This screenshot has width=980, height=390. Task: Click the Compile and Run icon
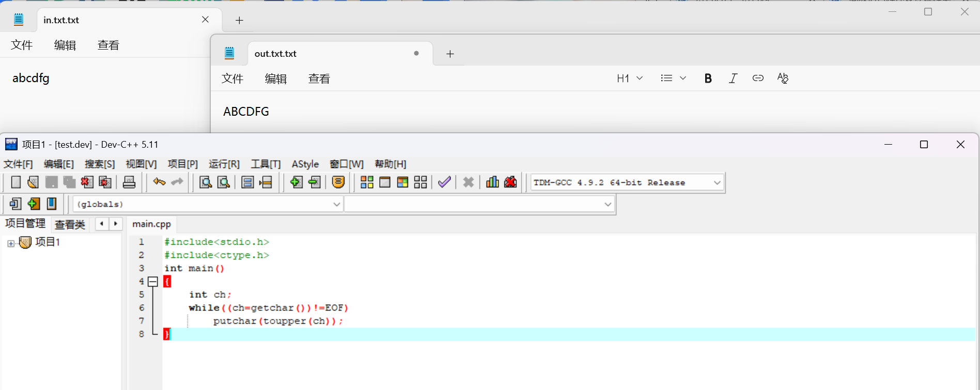(x=403, y=182)
